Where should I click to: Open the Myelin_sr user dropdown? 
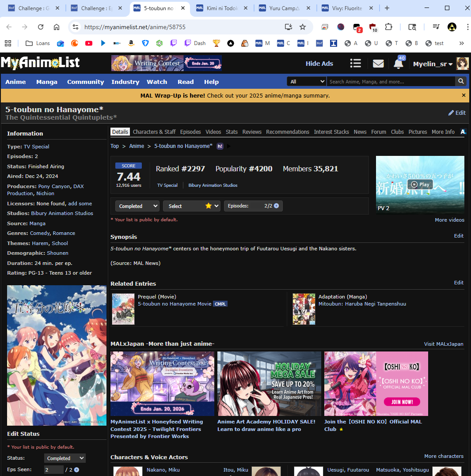pos(433,64)
